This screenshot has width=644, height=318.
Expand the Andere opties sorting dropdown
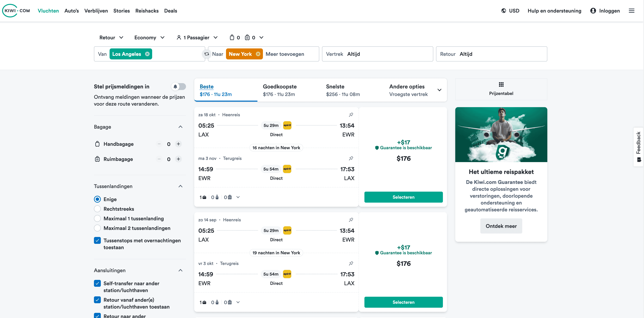(439, 90)
